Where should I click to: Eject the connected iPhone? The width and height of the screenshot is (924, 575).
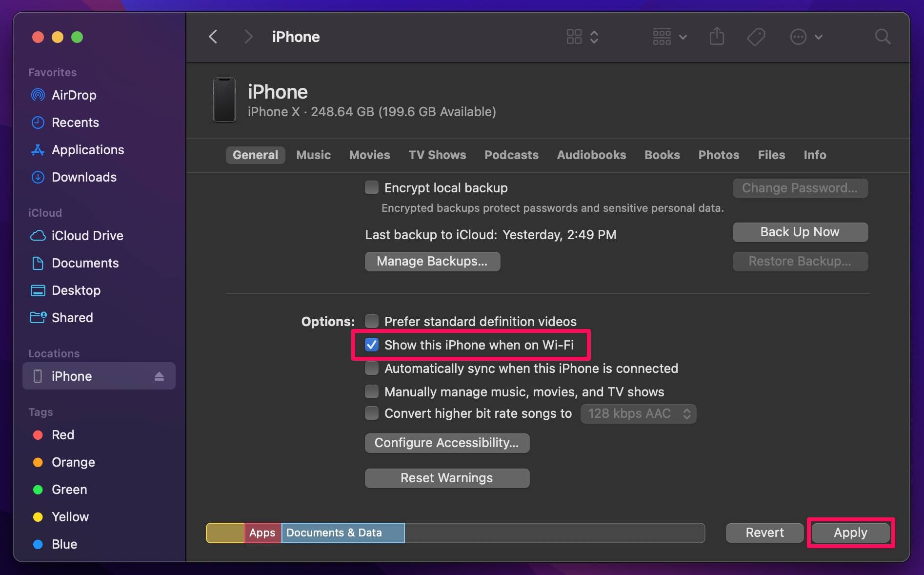tap(159, 376)
